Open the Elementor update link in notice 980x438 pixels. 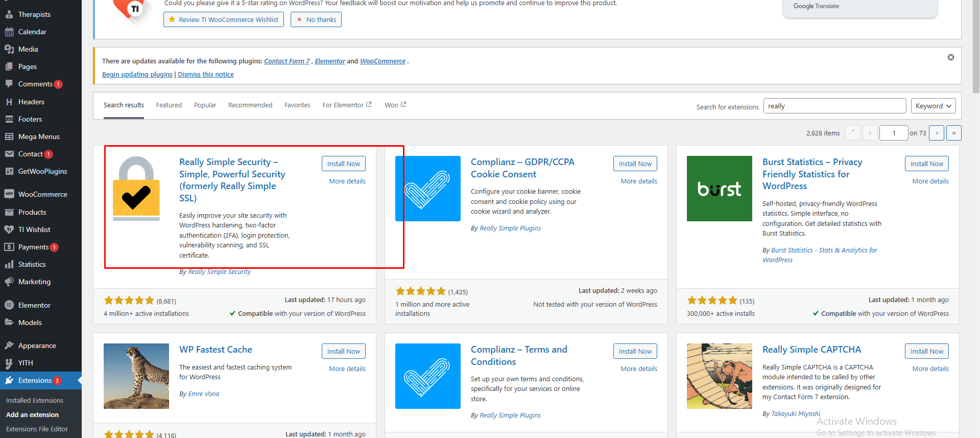(330, 61)
